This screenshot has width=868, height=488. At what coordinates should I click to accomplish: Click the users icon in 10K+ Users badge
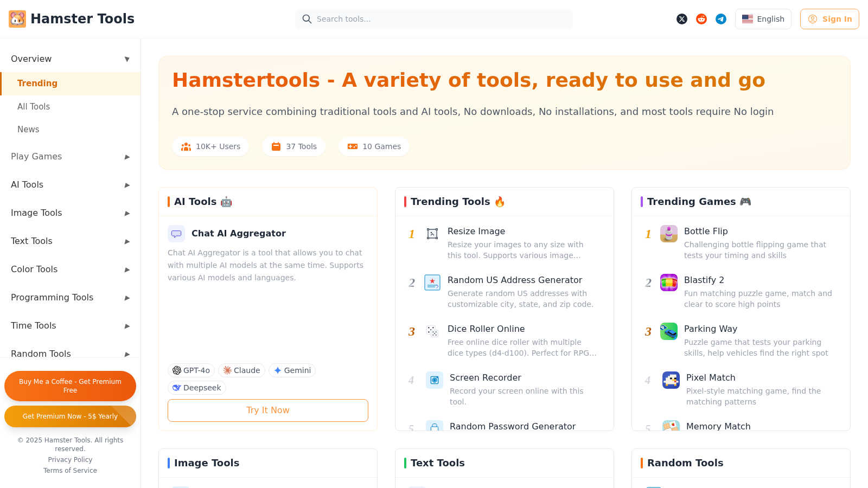[186, 146]
